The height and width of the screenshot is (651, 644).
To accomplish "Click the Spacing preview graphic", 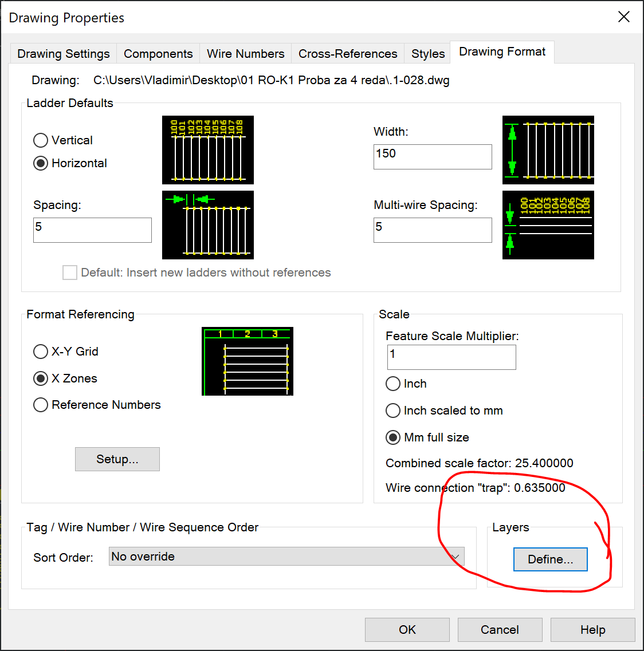I will click(207, 224).
